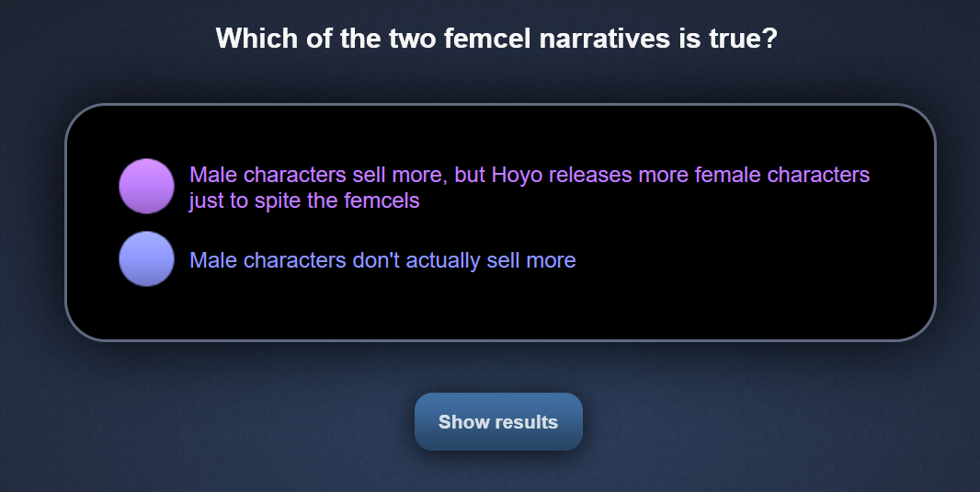Screen dimensions: 980x492
Task: Click the poll question heading
Action: coord(496,38)
